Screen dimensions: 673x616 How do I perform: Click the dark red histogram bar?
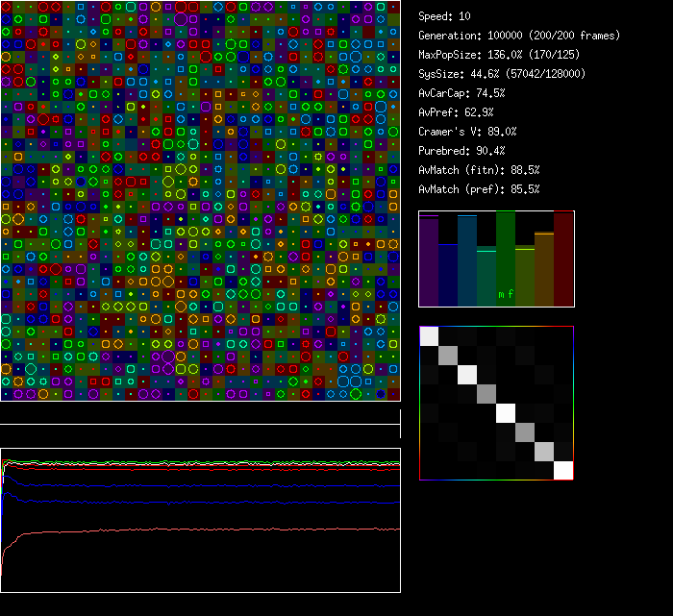coord(563,259)
